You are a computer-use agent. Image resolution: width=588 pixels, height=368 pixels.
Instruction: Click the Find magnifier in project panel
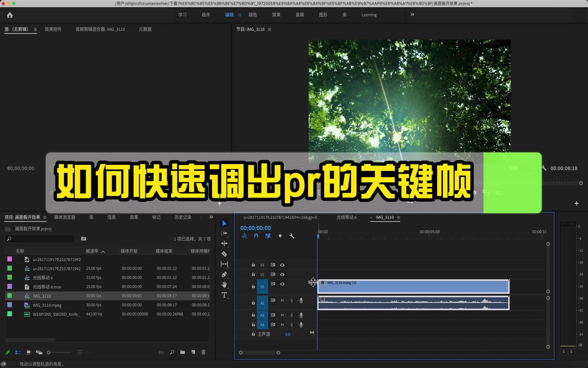click(172, 352)
